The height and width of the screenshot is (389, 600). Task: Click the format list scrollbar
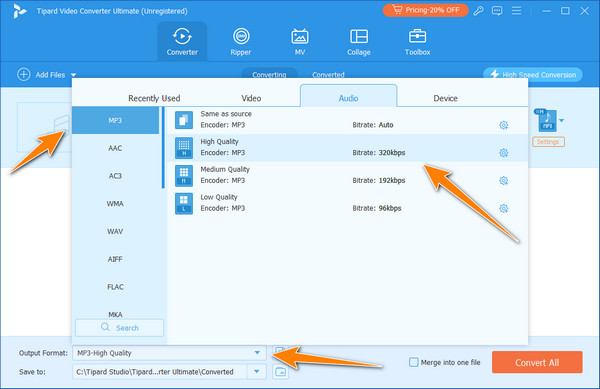[x=163, y=148]
